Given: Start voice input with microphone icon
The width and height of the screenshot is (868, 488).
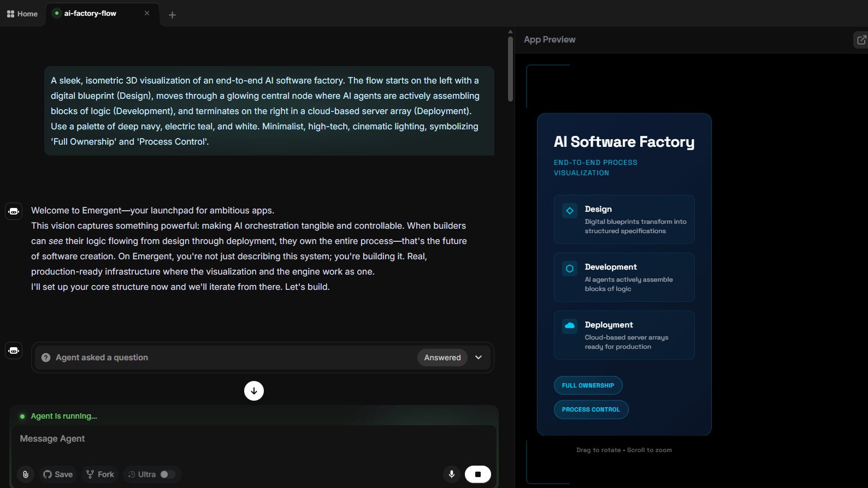Looking at the screenshot, I should click(x=452, y=474).
